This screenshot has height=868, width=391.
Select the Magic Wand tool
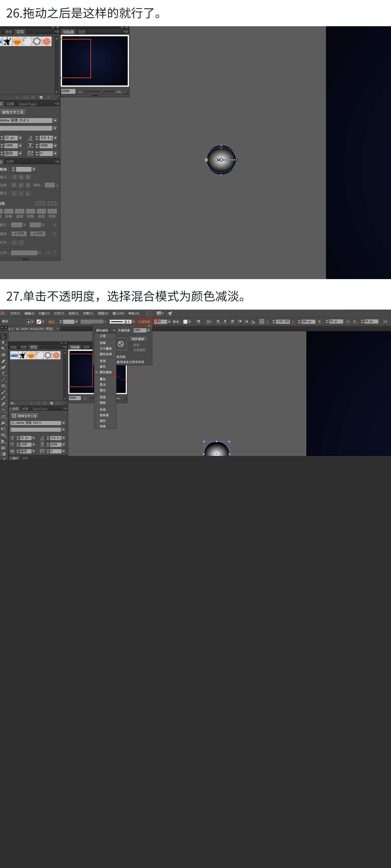pos(3,349)
